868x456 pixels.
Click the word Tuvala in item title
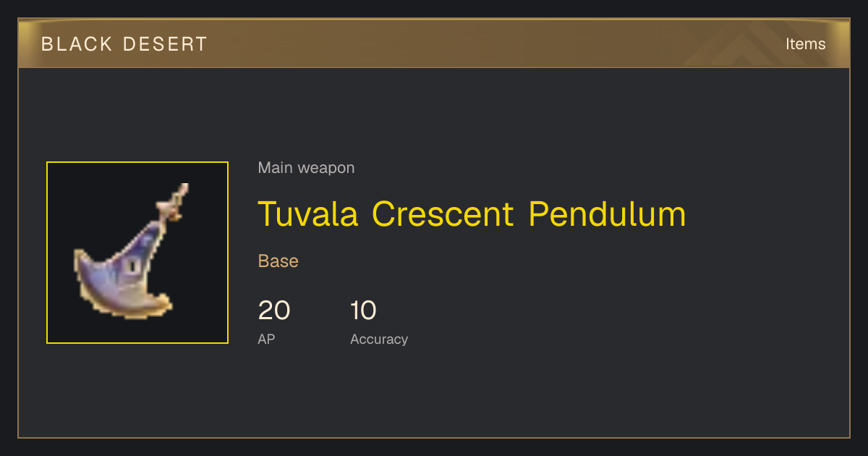click(x=308, y=214)
